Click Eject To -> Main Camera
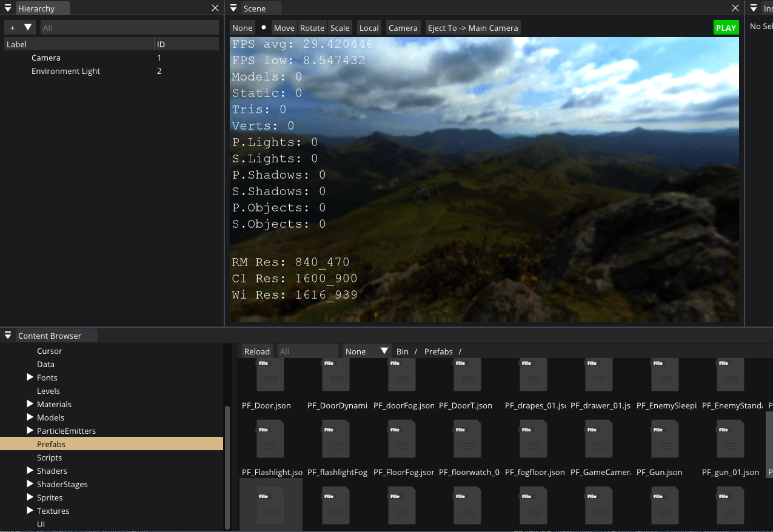Screen dimensions: 773x532 click(473, 28)
